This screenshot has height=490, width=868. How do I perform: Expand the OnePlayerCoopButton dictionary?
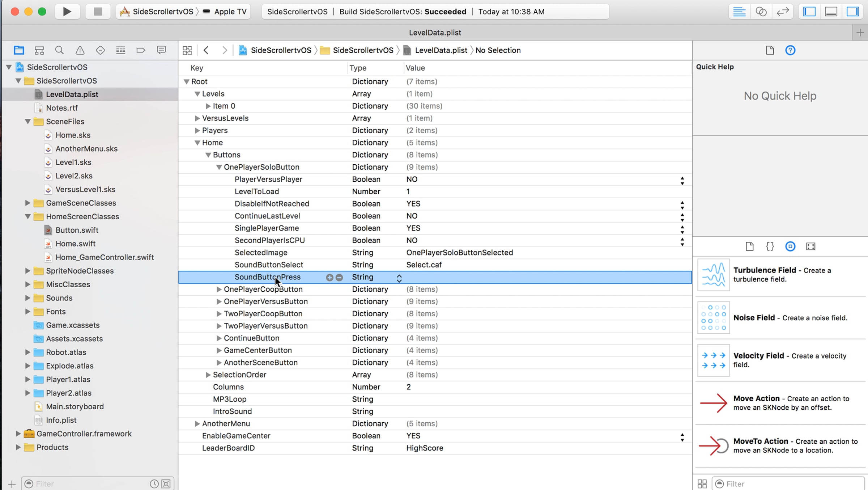pos(219,290)
